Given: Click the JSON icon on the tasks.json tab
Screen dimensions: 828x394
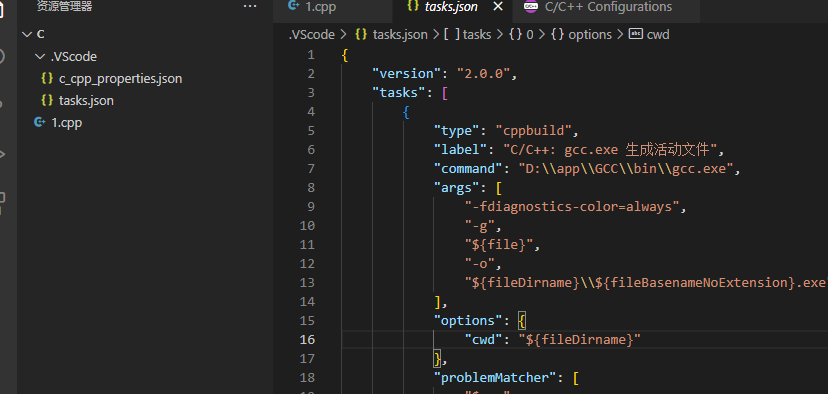Looking at the screenshot, I should pyautogui.click(x=413, y=6).
